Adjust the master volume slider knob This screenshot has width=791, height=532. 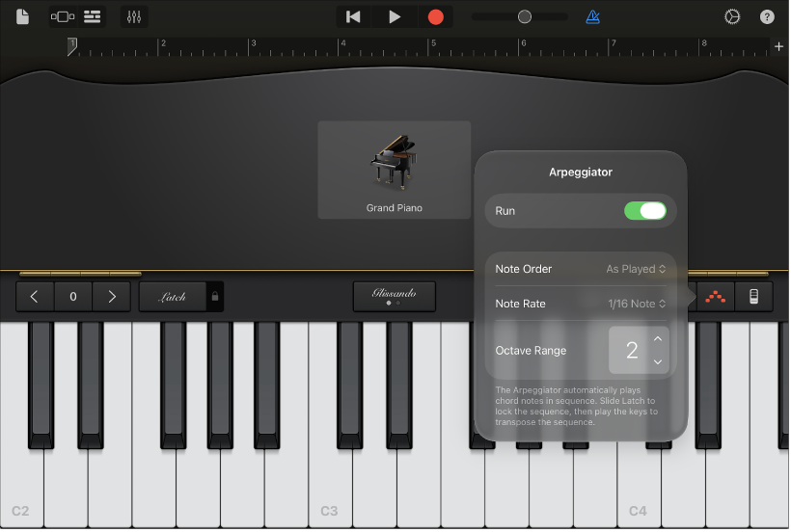pos(525,16)
